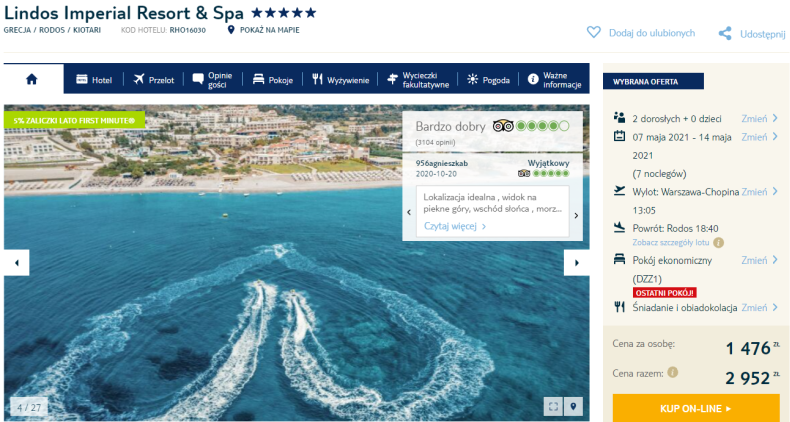Open the home tab icon
790x422 pixels.
coord(32,79)
